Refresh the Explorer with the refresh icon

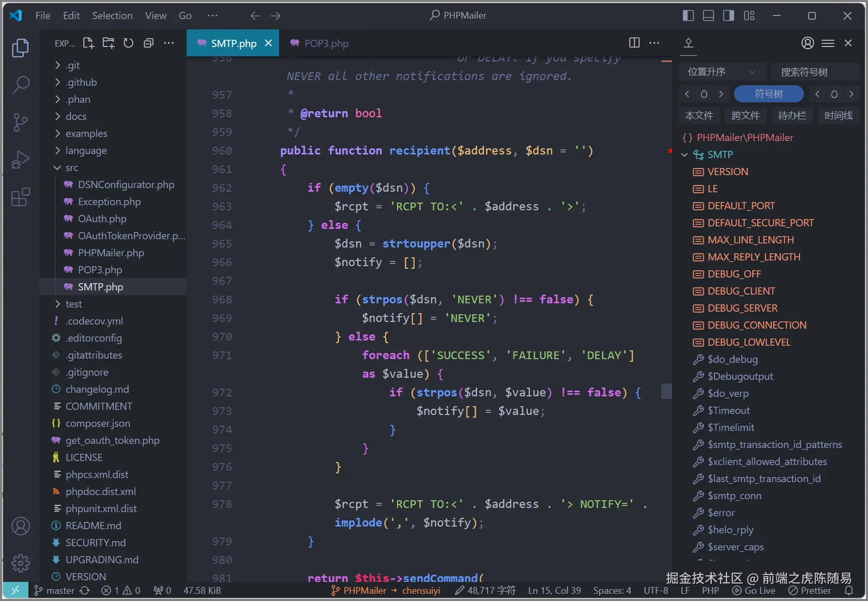pyautogui.click(x=128, y=43)
